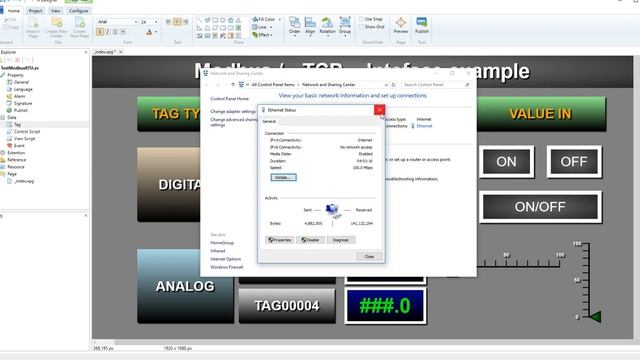This screenshot has width=640, height=360.
Task: Open address bar history dropdown in Control Panel
Action: [x=386, y=84]
